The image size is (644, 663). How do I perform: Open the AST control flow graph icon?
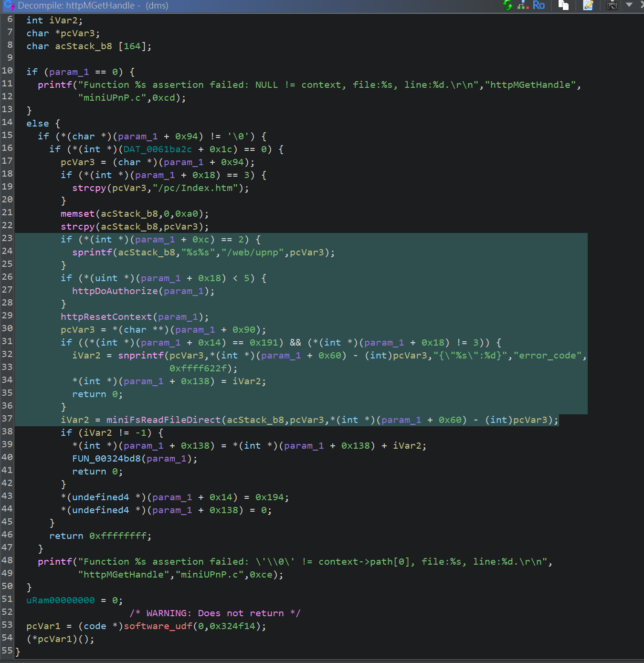point(523,5)
